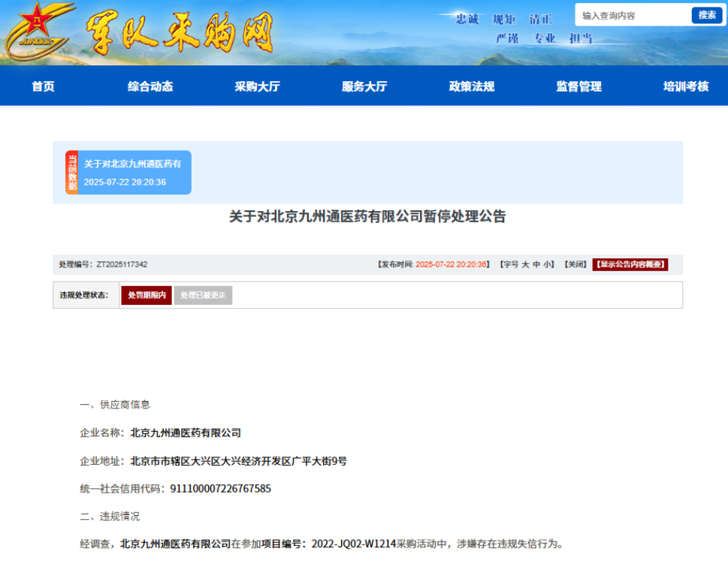Set font size to 大
The image size is (728, 564).
coord(525,264)
